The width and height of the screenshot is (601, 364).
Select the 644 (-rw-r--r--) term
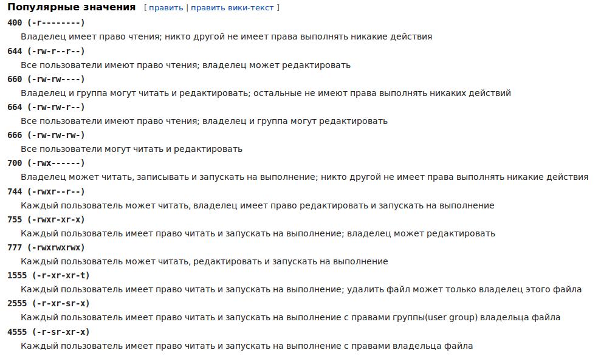click(46, 51)
